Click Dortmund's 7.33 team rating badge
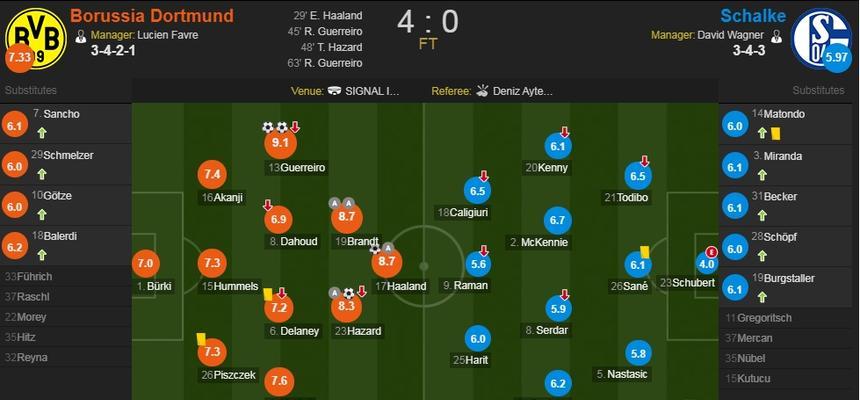The height and width of the screenshot is (400, 860). tap(20, 58)
